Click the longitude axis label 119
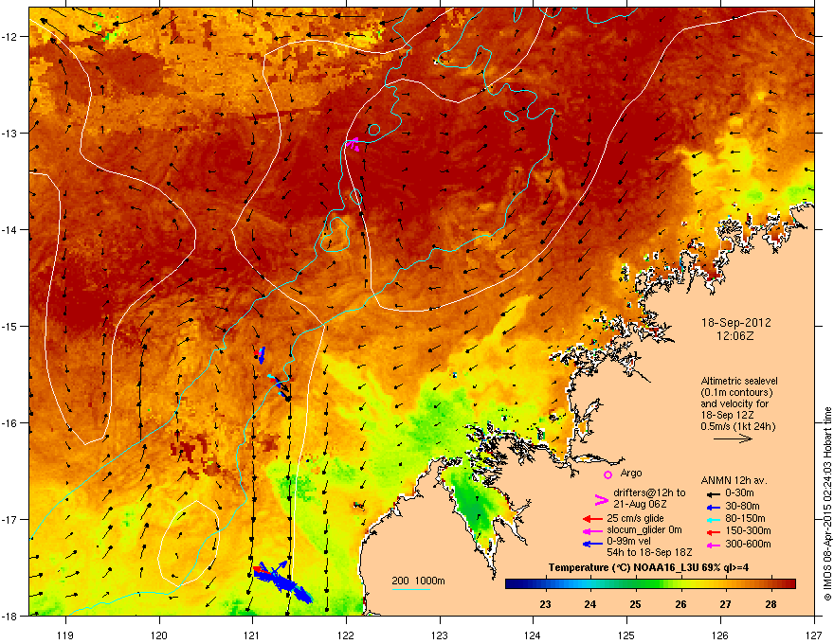This screenshot has height=644, width=834. point(66,635)
